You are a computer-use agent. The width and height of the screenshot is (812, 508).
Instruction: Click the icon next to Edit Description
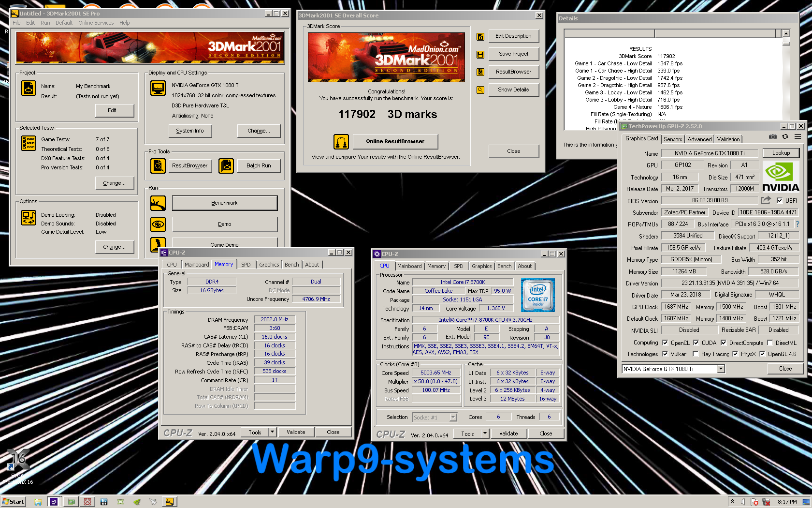480,36
